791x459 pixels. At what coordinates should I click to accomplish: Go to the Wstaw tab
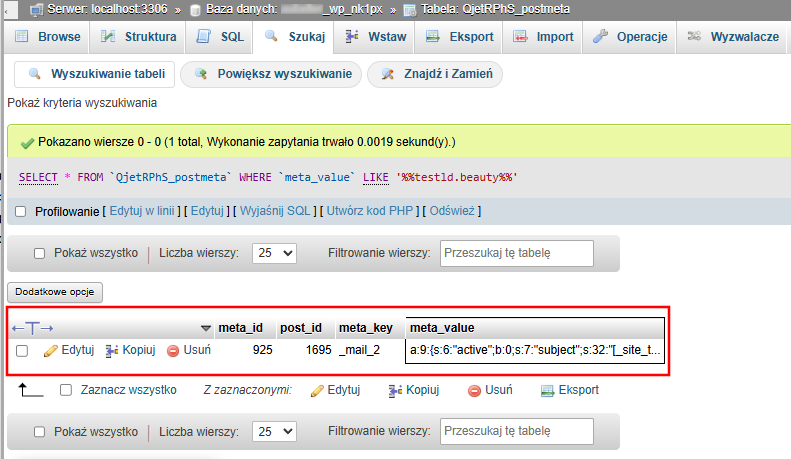click(374, 37)
